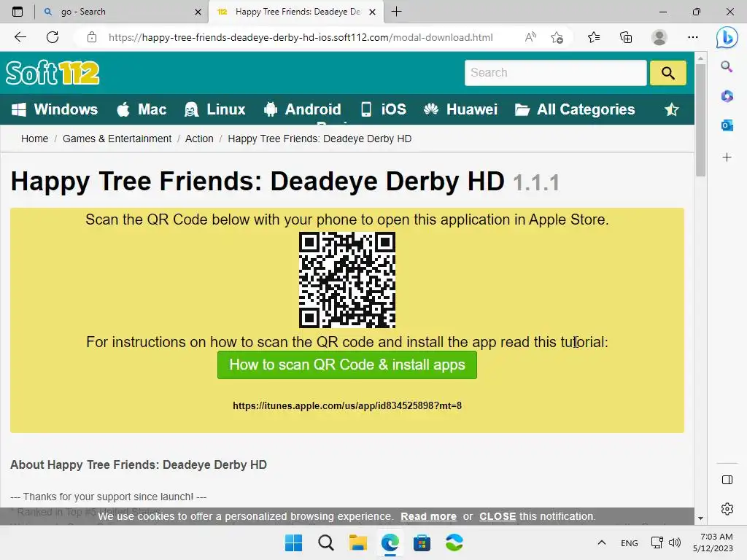Show hidden tray icons chevron
Image resolution: width=747 pixels, height=560 pixels.
coord(602,542)
